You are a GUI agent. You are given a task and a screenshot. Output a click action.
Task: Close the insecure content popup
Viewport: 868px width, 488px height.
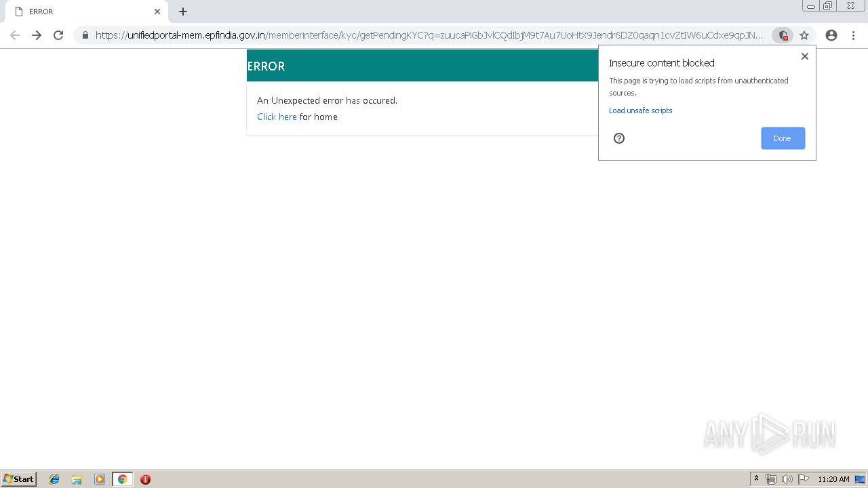click(x=805, y=56)
